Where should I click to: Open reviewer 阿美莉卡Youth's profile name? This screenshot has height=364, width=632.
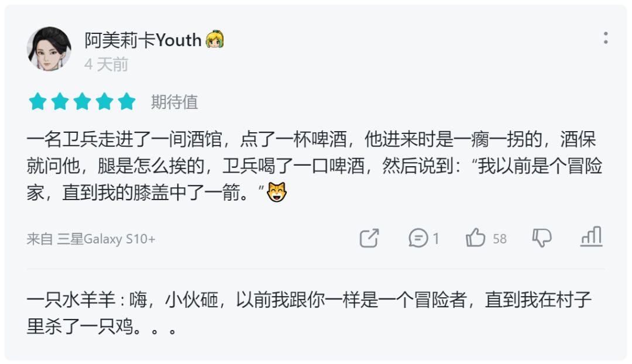coord(143,40)
